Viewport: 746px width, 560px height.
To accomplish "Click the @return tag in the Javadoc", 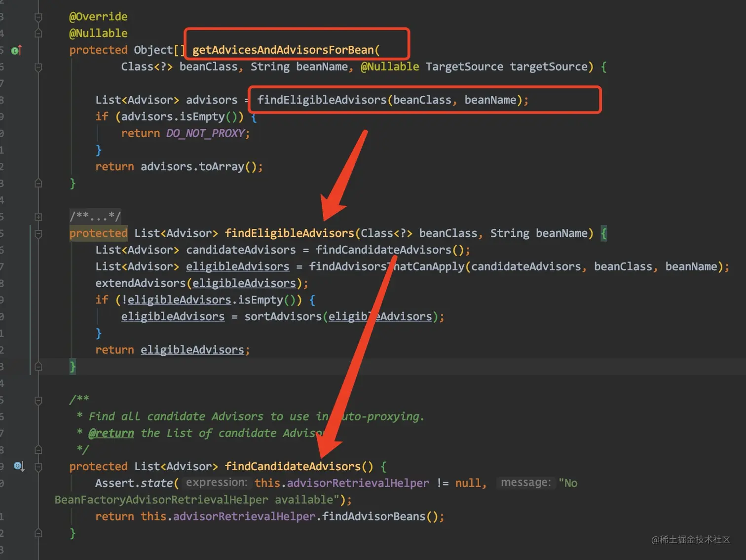I will [x=111, y=433].
